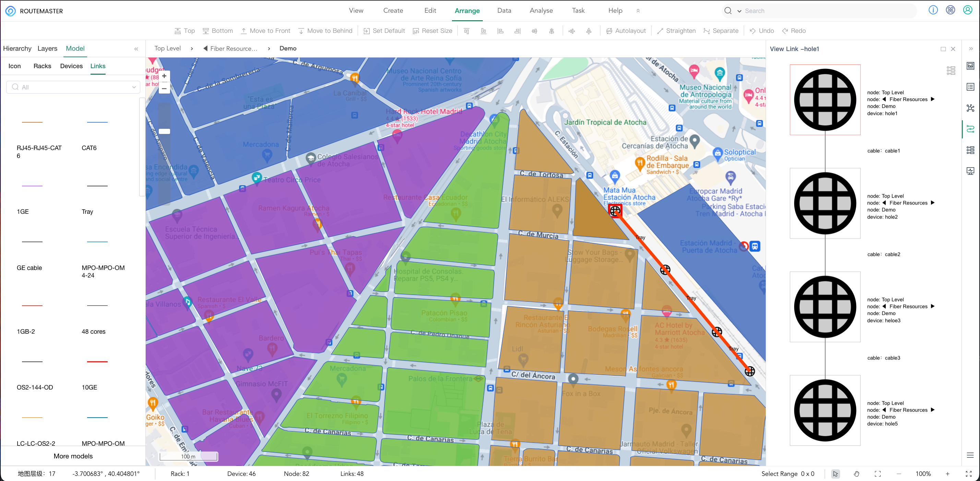Click Top Level in breadcrumb
The height and width of the screenshot is (481, 980).
pyautogui.click(x=167, y=48)
